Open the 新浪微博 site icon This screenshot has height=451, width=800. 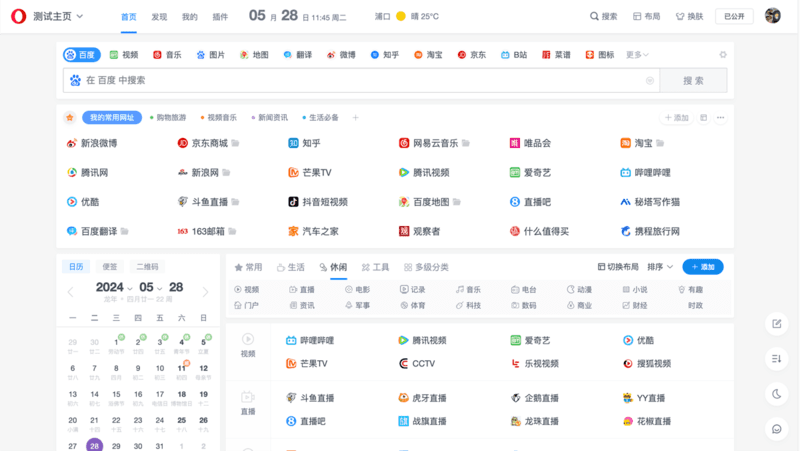tap(72, 143)
